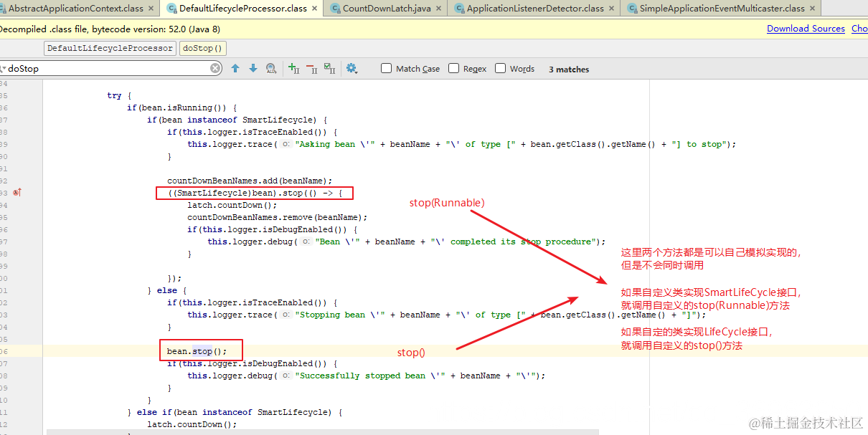
Task: Open ApplicationListenerDetector.class tab
Action: (x=534, y=9)
